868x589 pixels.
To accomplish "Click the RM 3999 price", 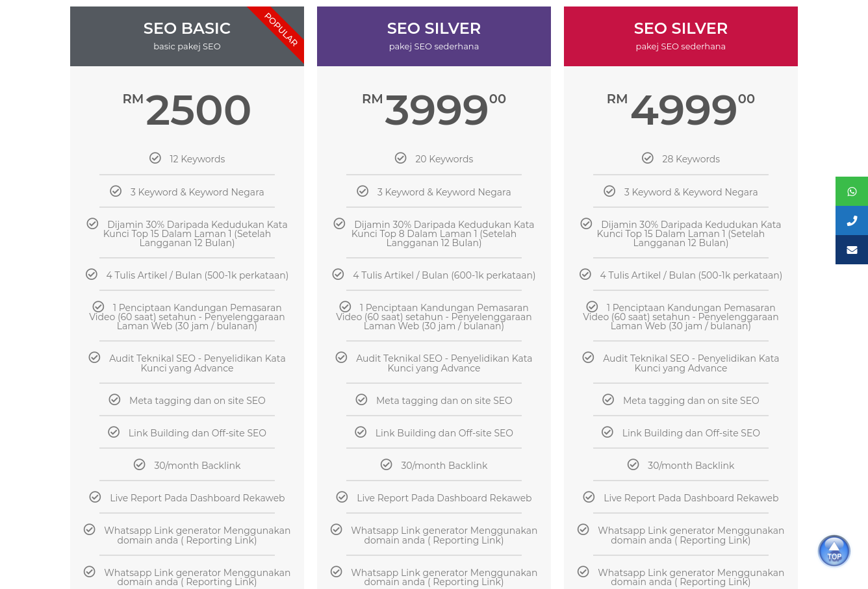I will pos(434,109).
